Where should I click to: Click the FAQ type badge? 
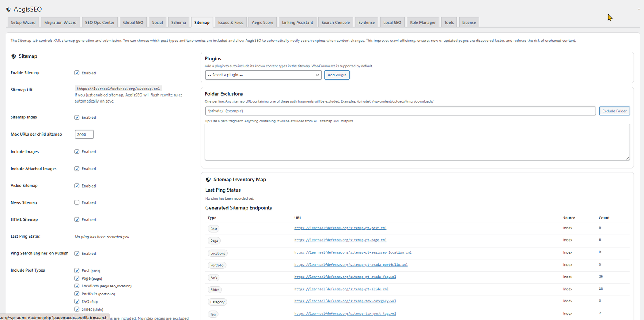tap(214, 278)
